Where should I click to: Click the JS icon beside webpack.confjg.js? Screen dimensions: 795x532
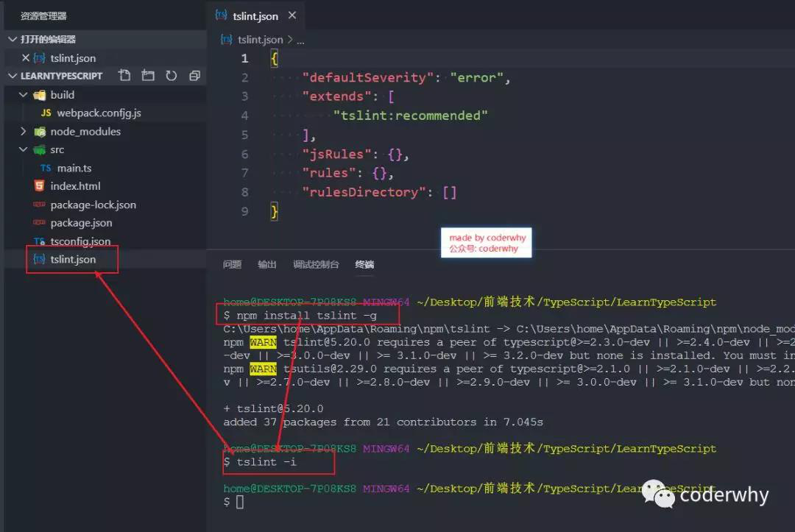[46, 113]
